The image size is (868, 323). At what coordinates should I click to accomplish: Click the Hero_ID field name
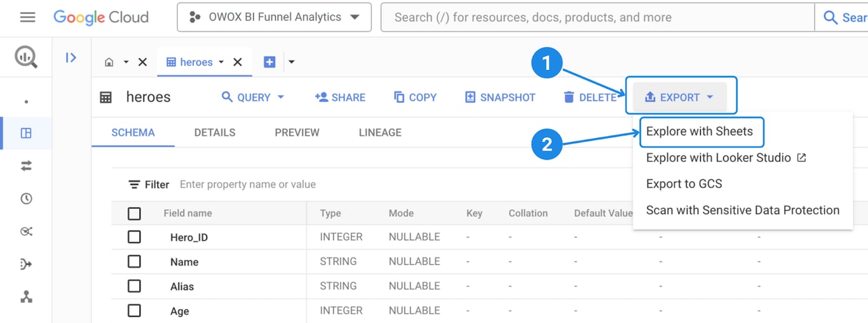189,238
